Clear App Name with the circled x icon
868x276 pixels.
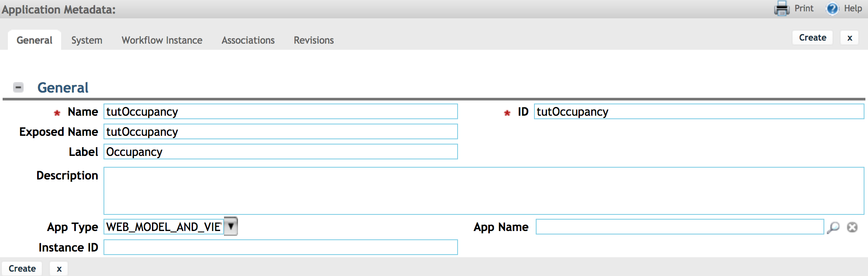pos(852,227)
